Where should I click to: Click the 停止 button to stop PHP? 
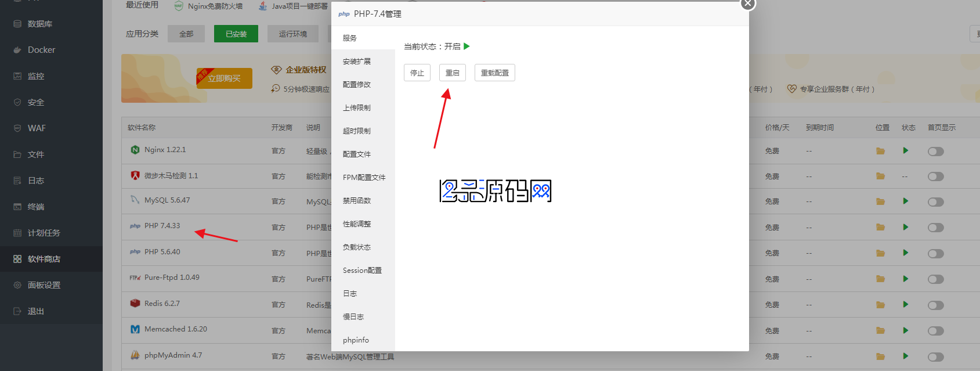417,73
